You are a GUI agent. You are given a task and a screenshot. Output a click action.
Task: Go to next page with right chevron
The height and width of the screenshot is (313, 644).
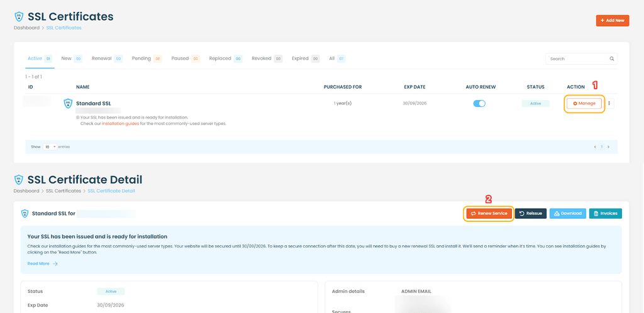608,146
